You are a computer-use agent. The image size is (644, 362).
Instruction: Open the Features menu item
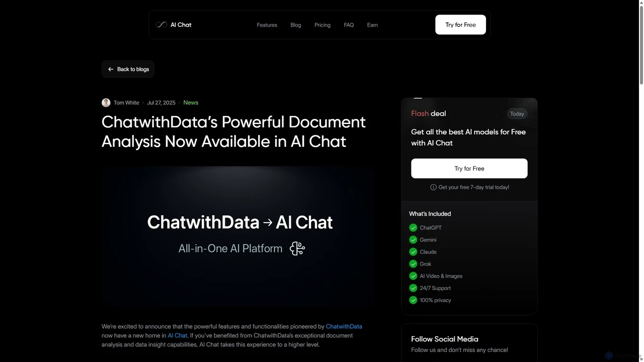[267, 25]
